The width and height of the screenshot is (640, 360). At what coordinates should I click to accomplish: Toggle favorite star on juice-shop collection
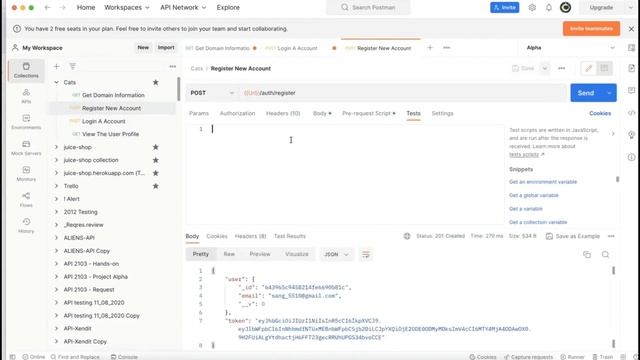click(x=156, y=147)
